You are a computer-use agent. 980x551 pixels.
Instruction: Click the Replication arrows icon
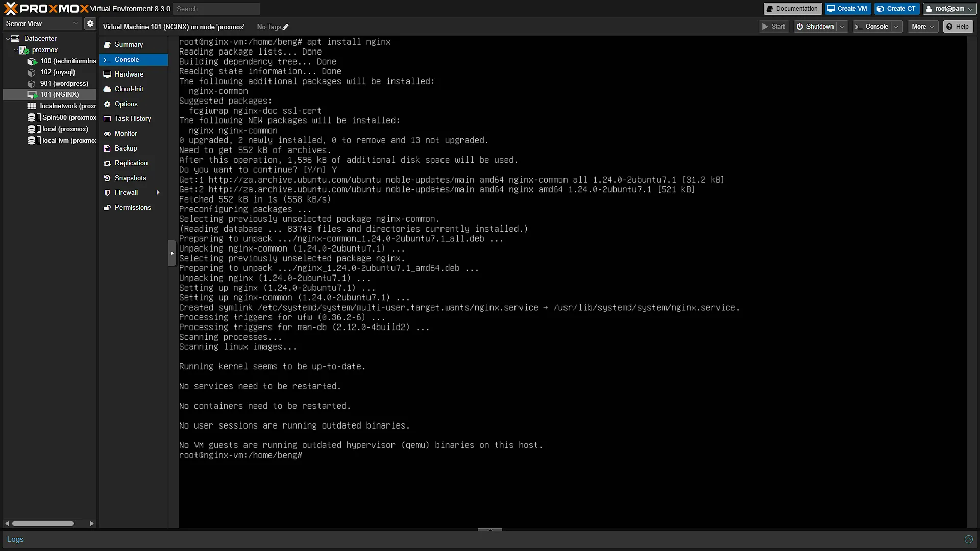[107, 163]
